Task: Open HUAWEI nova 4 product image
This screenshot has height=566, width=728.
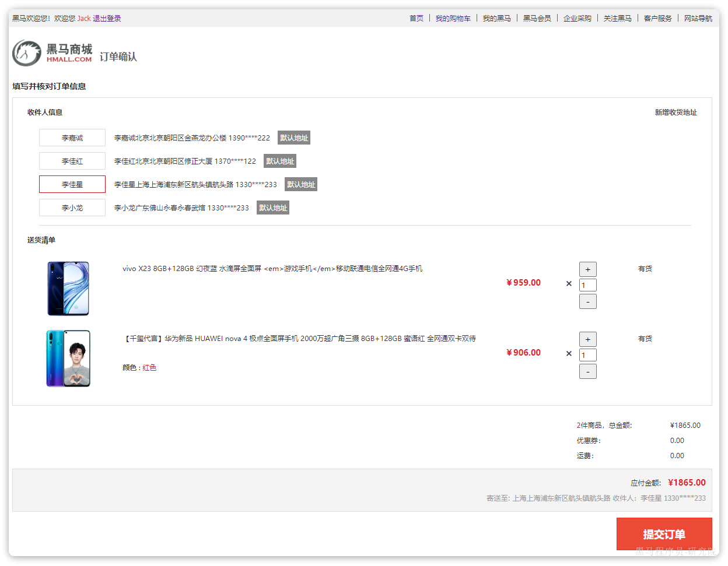Action: pos(68,358)
